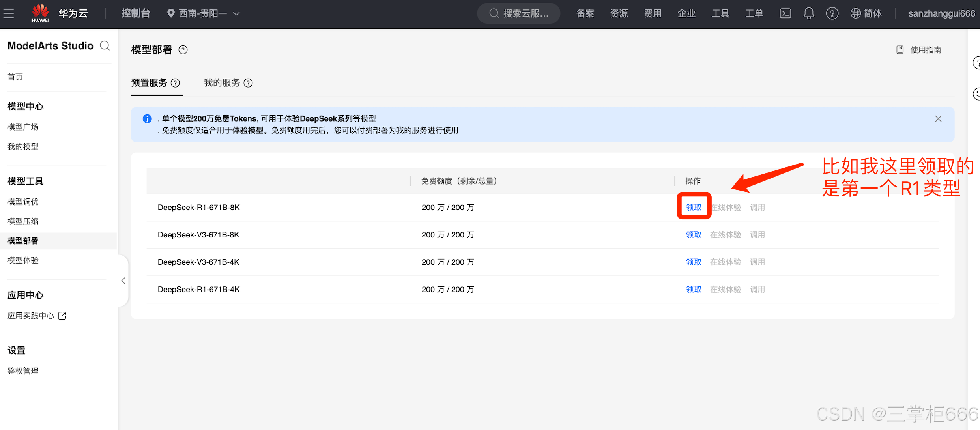The image size is (980, 430).
Task: Click the ModelArts Studio search icon
Action: tap(105, 46)
